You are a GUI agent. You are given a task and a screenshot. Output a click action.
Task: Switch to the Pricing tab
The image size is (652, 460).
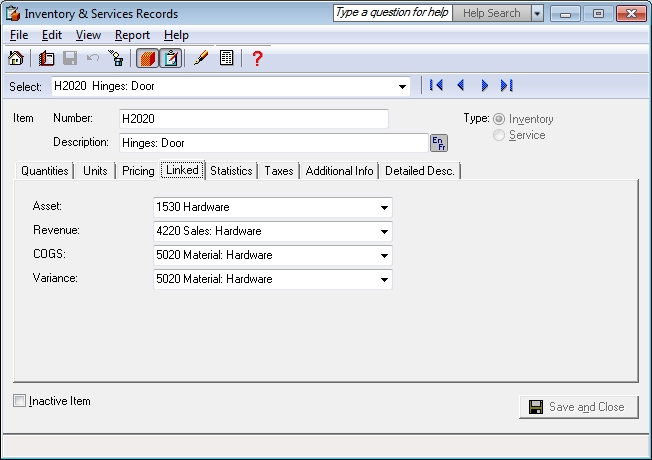coord(138,171)
